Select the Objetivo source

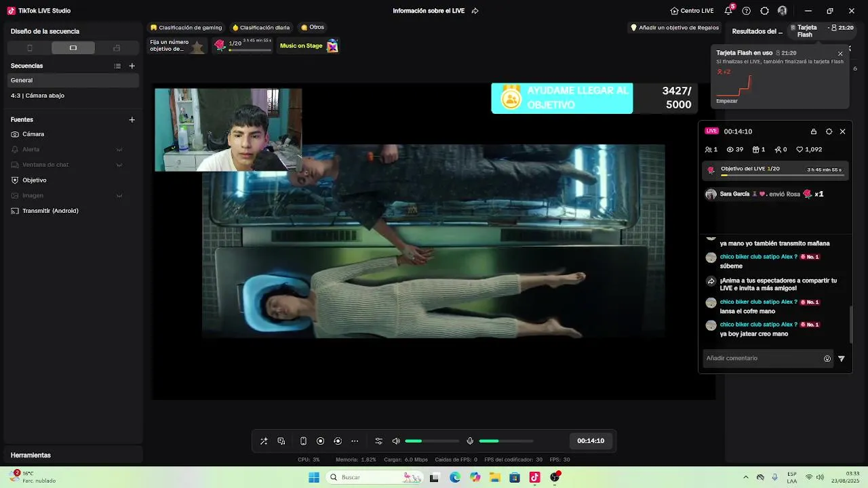tap(73, 180)
